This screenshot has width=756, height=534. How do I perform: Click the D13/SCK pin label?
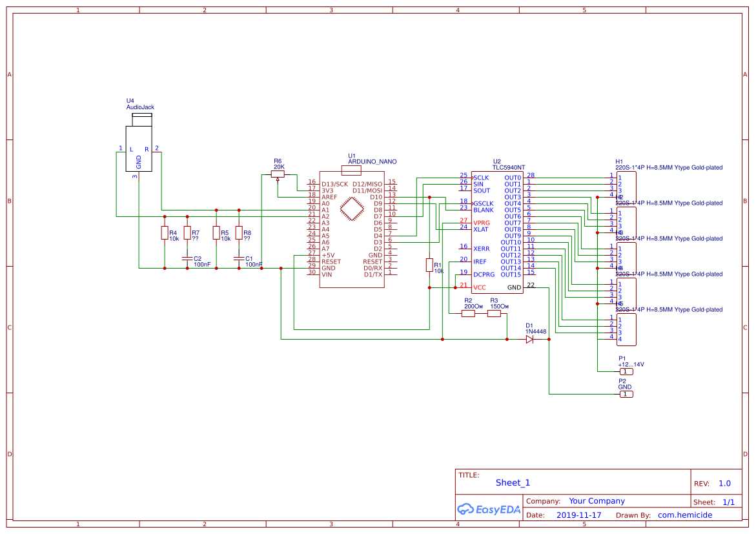pos(334,184)
